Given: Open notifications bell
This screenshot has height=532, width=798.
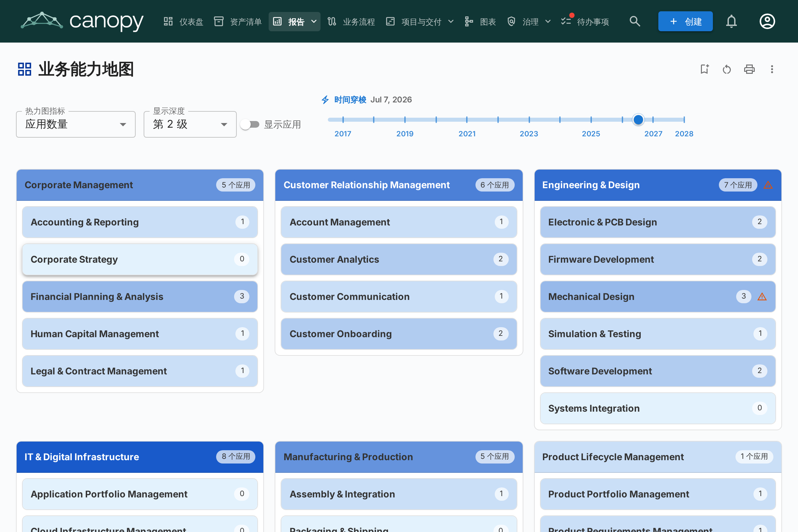Looking at the screenshot, I should [x=731, y=21].
